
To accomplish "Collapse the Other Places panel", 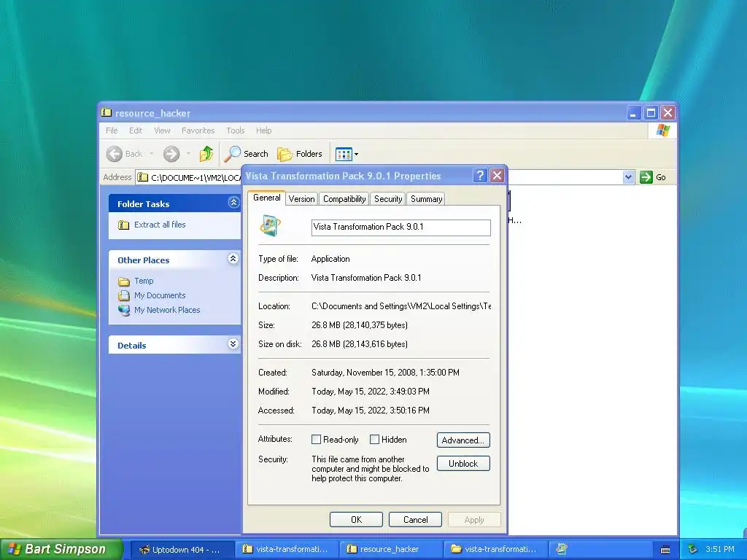I will (233, 259).
